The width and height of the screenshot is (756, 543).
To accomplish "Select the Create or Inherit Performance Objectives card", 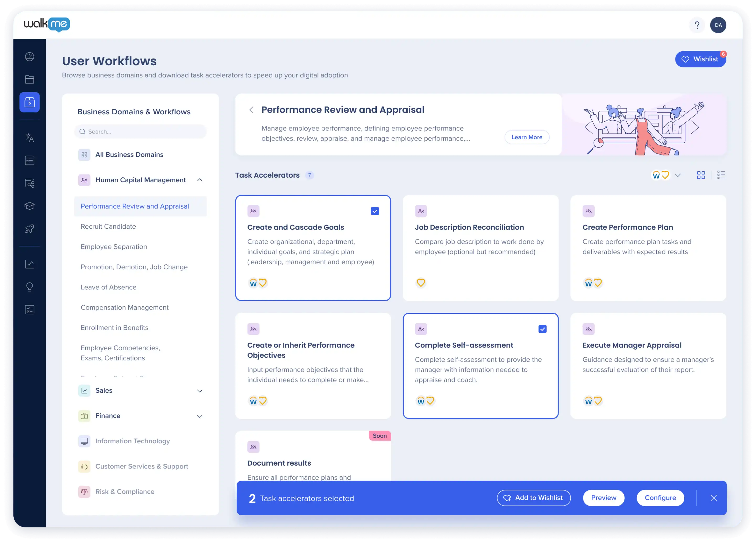I will click(x=313, y=366).
